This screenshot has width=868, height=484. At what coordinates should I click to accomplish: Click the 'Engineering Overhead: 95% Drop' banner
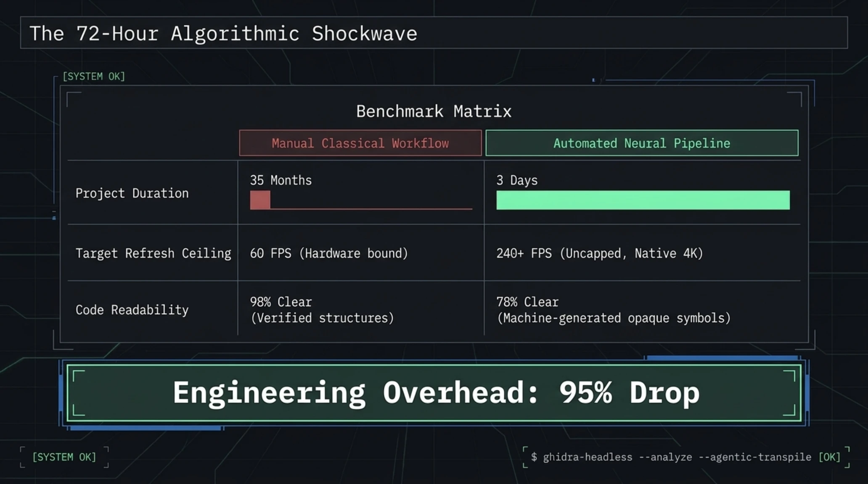click(434, 393)
